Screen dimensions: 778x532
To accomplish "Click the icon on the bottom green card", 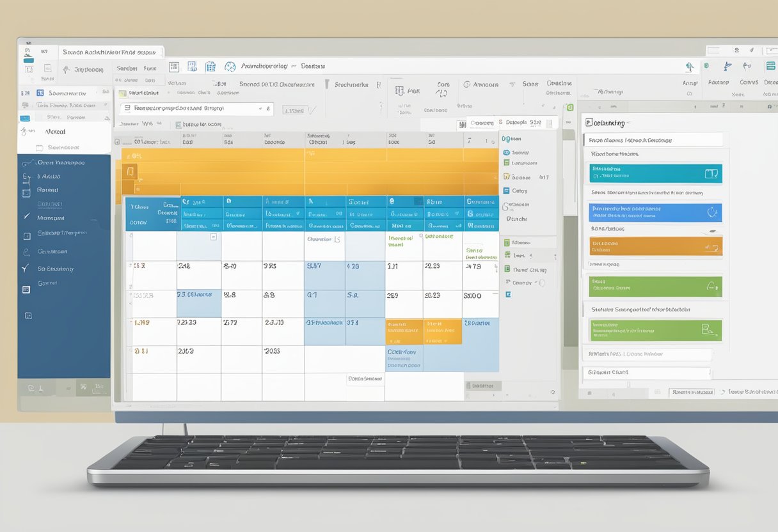I will point(707,329).
